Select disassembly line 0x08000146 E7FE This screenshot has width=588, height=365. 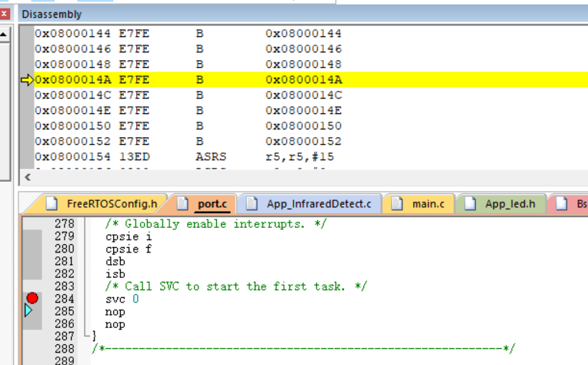[311, 49]
